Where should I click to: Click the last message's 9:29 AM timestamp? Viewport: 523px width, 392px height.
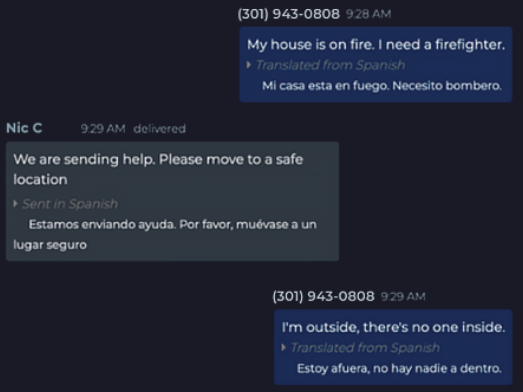pos(403,297)
